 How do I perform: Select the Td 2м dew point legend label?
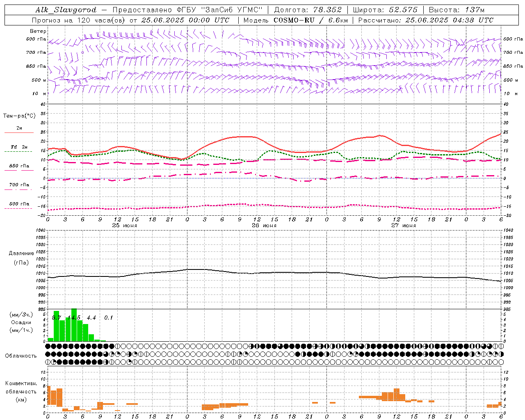(x=19, y=147)
